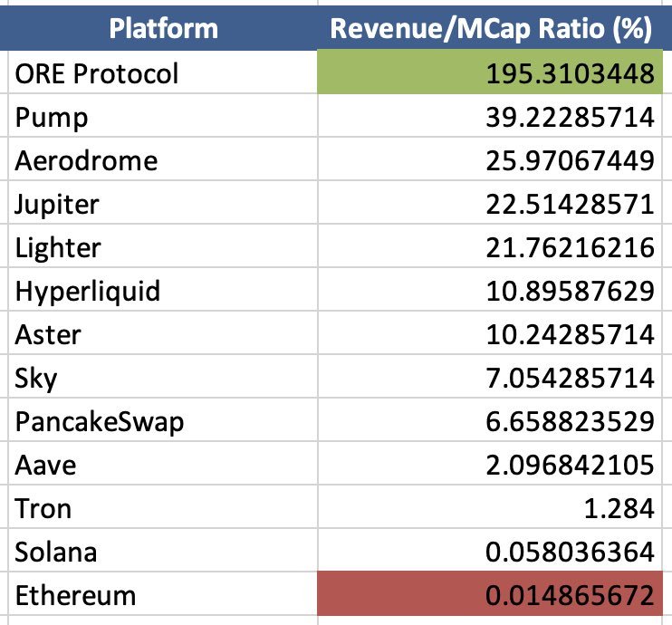Select the Revenue/MCap Ratio (%) header cell
Viewport: 672px width, 625px height.
click(490, 28)
